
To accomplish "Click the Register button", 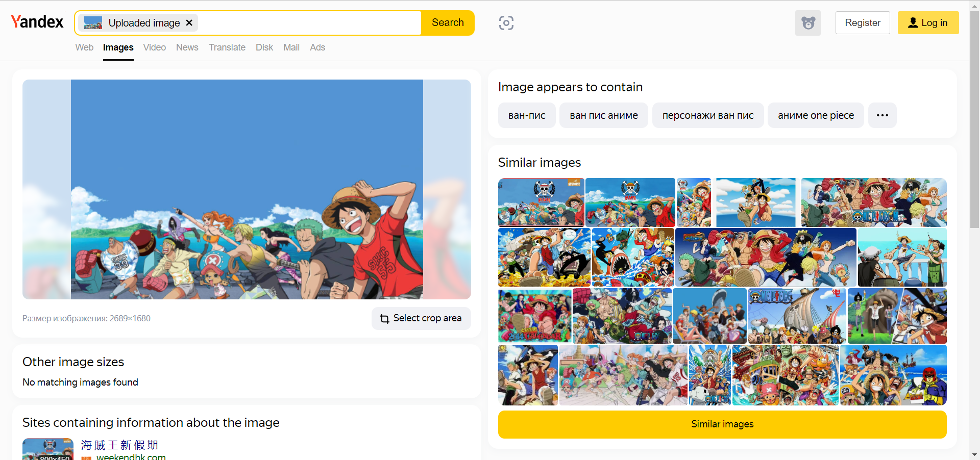I will click(x=863, y=23).
